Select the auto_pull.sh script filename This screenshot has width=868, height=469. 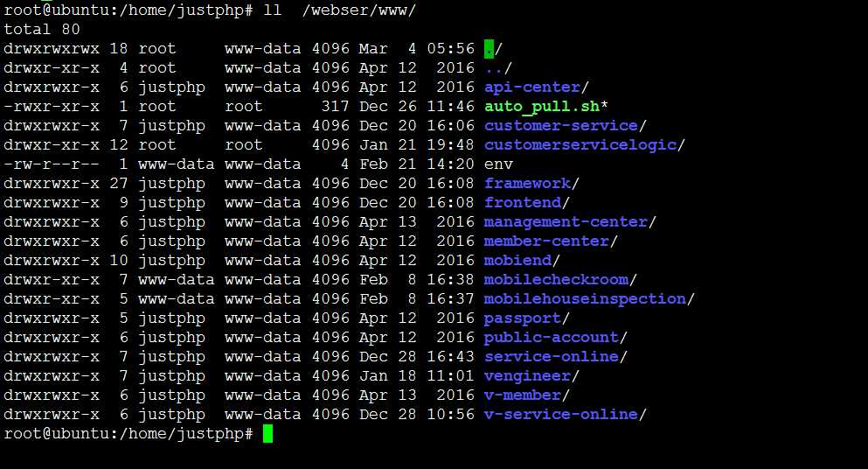[542, 107]
